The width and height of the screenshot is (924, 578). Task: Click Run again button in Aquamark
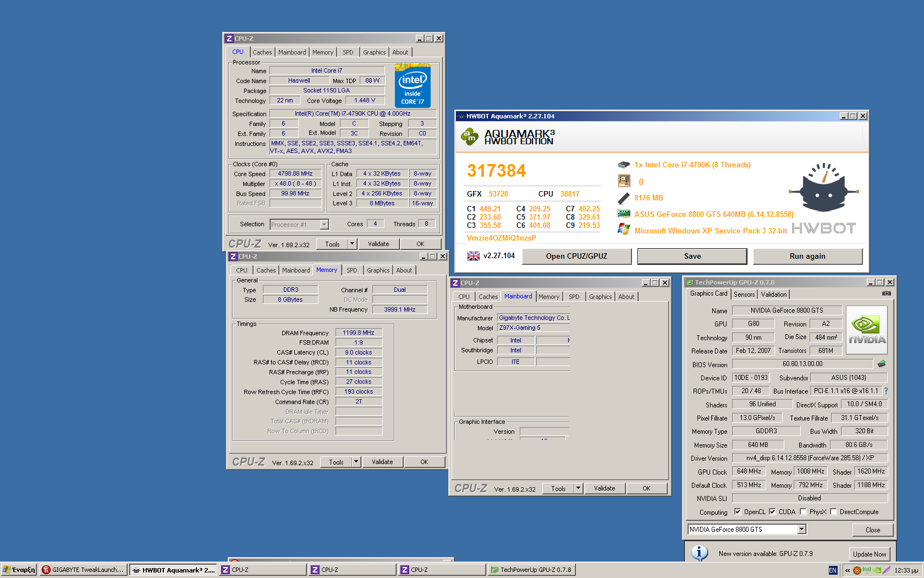pos(807,256)
